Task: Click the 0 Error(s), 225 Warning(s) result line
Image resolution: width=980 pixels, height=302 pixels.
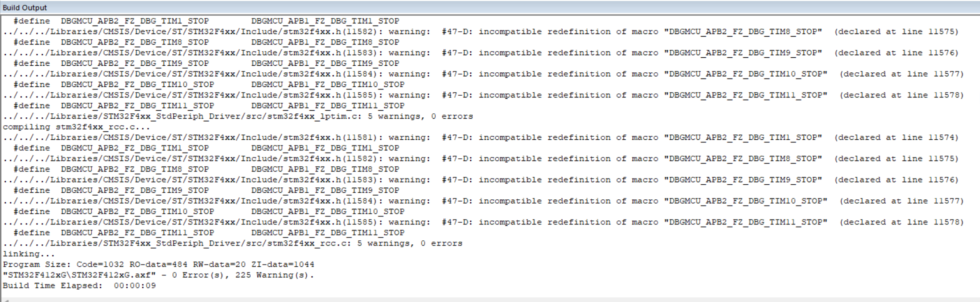Action: coord(159,275)
